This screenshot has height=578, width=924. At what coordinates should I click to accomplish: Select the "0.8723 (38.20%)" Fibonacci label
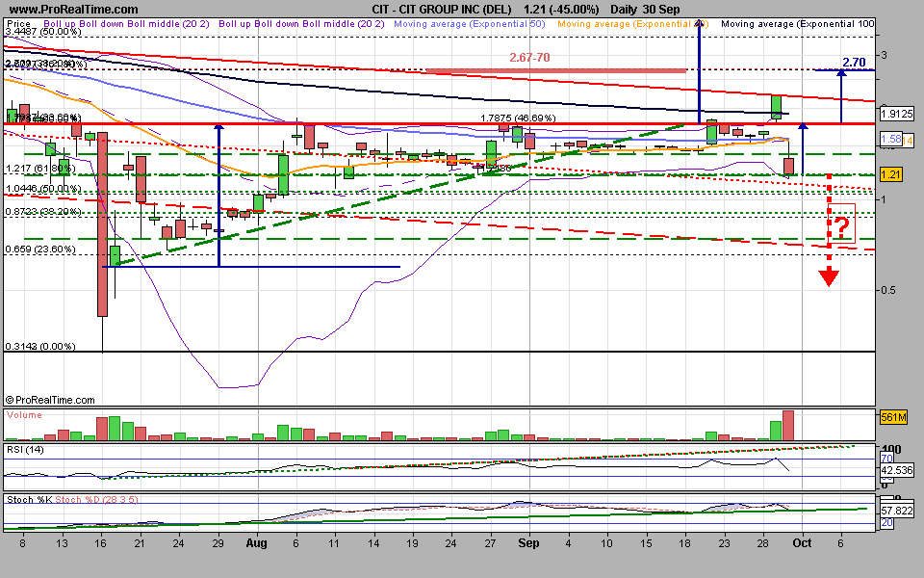[43, 211]
